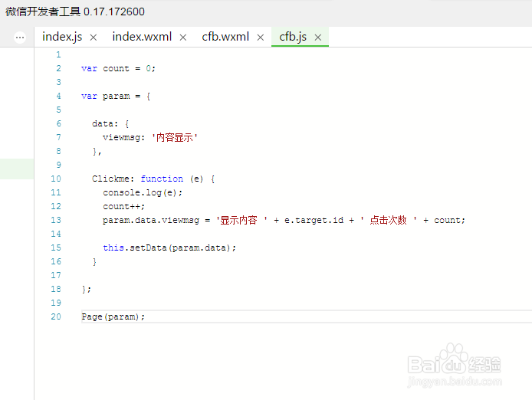
Task: Click the 'this.setData(param.data);' statement
Action: (x=169, y=248)
